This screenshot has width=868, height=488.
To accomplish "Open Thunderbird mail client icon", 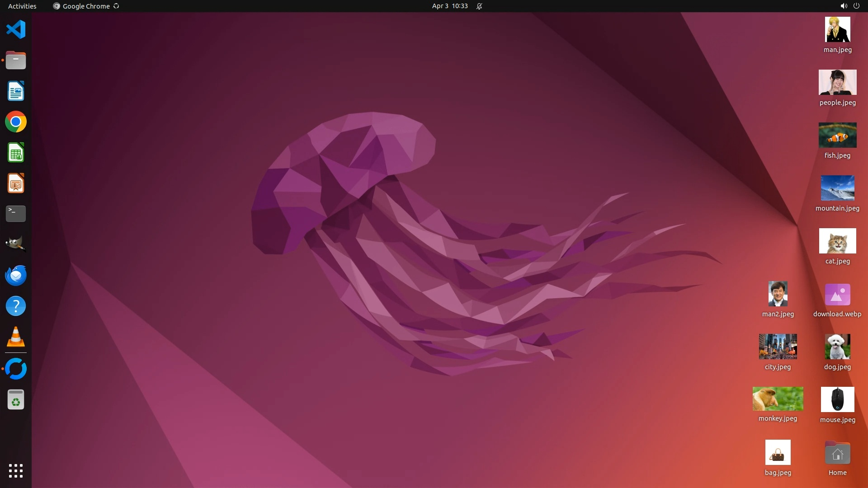I will [16, 275].
